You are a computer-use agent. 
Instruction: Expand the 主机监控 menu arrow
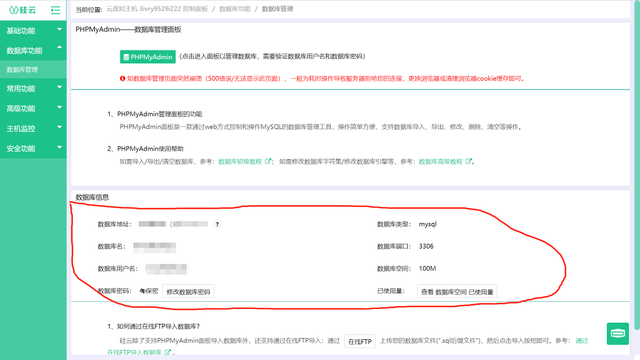point(60,127)
